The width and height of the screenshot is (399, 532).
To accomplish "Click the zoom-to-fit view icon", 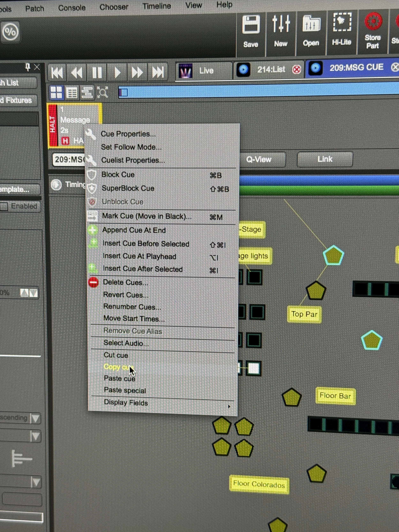I will point(103,92).
